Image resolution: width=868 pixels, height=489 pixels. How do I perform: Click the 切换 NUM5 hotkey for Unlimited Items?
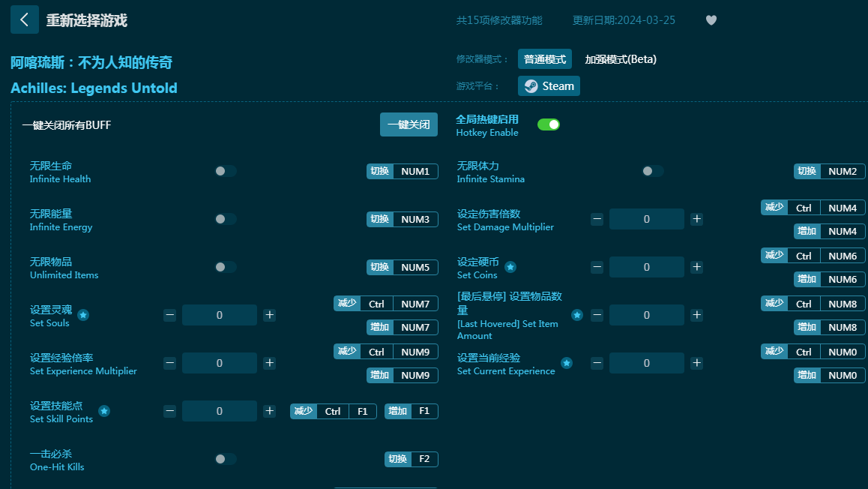coord(403,267)
